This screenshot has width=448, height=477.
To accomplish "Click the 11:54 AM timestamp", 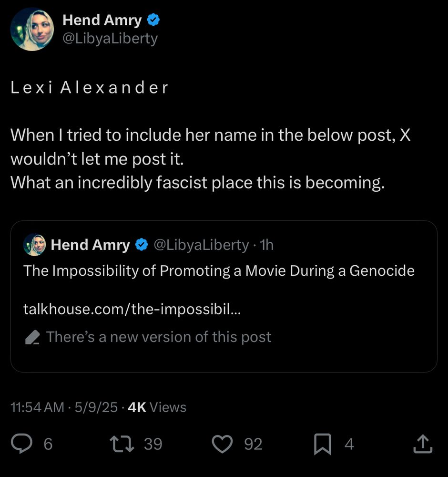I will [x=37, y=407].
